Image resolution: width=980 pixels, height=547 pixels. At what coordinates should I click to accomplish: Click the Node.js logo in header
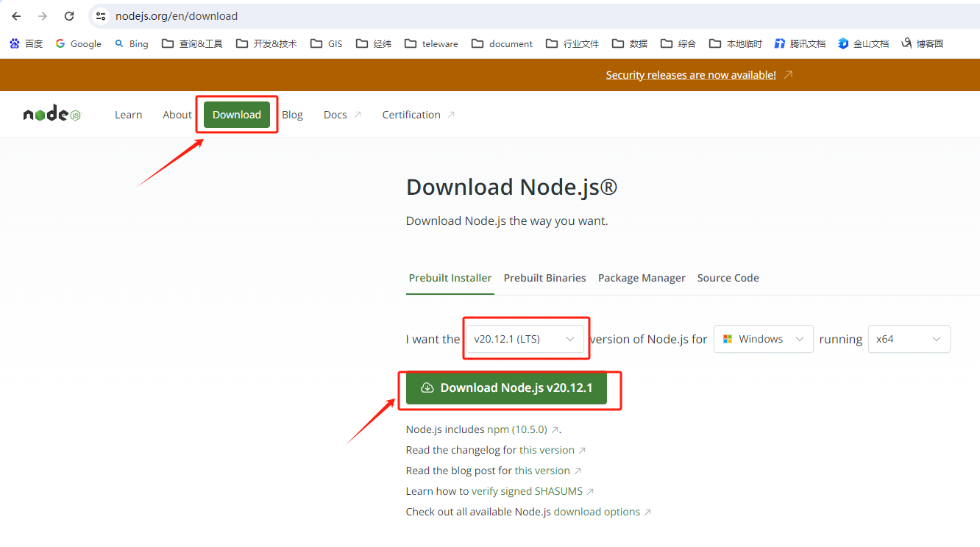52,115
